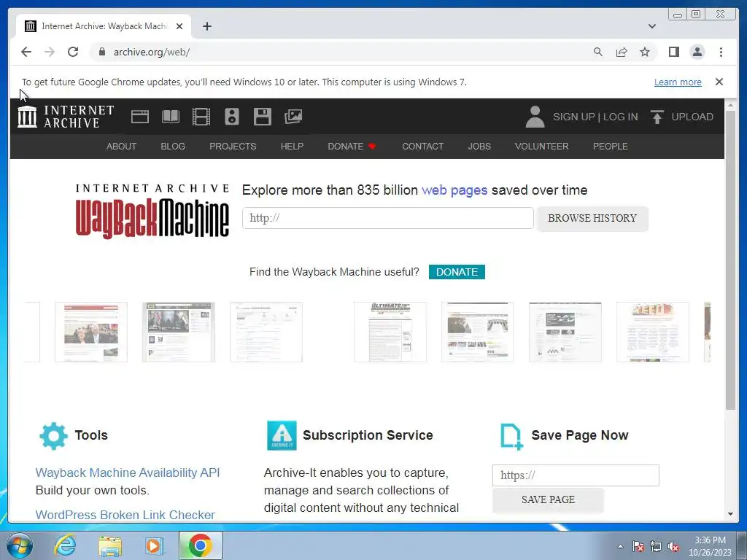Open the DONATE menu item with heart
This screenshot has width=747, height=560.
(x=352, y=146)
